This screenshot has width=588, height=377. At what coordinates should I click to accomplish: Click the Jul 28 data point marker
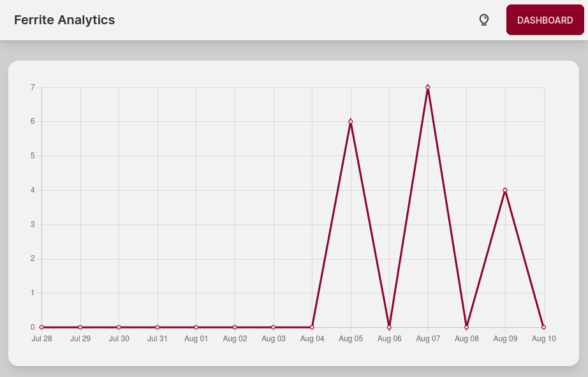(x=42, y=327)
